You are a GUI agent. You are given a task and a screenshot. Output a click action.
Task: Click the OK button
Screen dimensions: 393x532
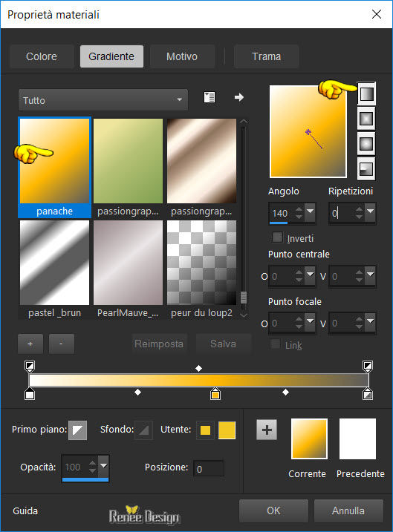pos(273,510)
